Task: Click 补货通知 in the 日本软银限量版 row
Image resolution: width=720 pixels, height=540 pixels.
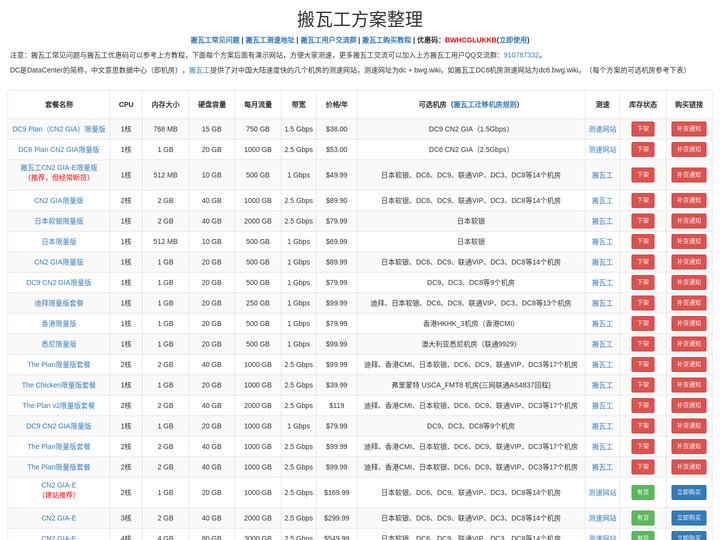Action: [x=689, y=221]
